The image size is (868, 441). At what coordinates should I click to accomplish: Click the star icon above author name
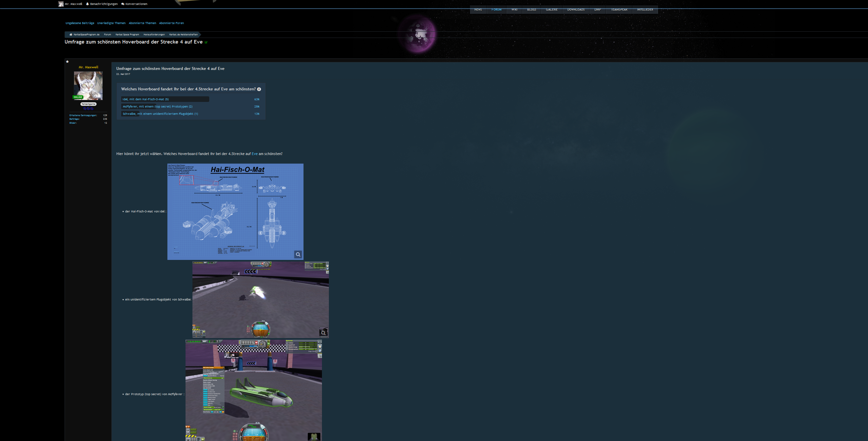pyautogui.click(x=68, y=62)
